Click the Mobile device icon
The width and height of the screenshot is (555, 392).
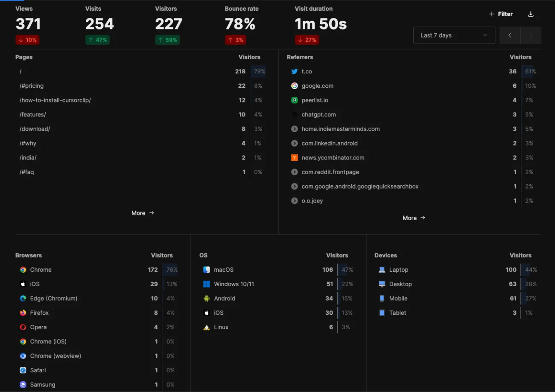(382, 299)
